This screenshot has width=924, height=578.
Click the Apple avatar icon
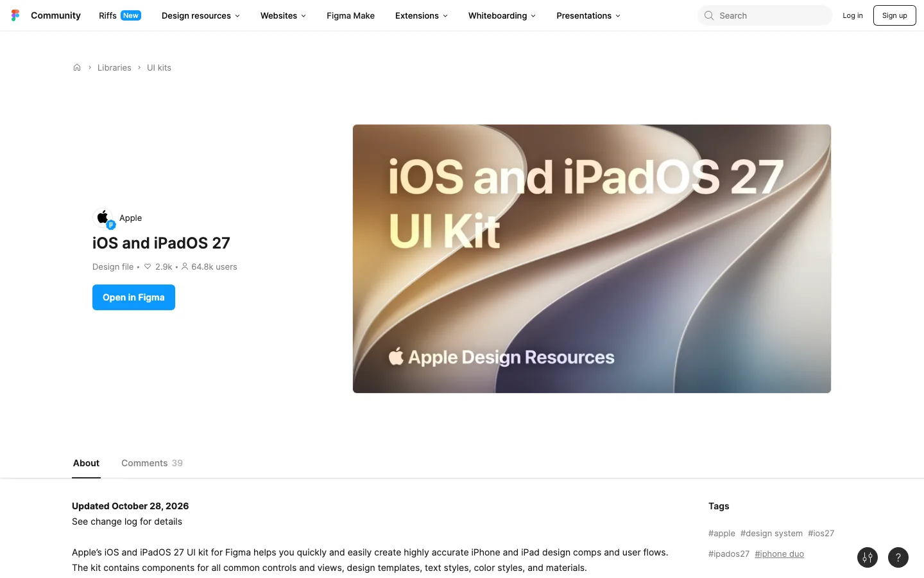tap(103, 218)
